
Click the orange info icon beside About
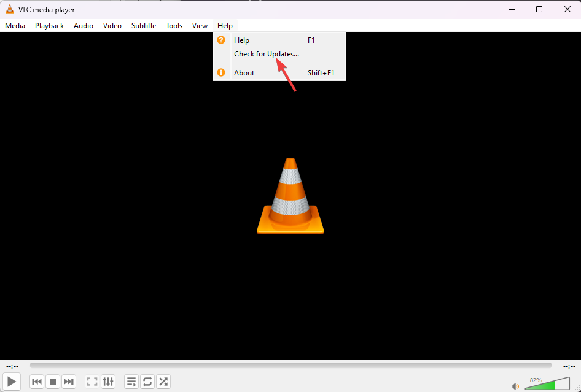(221, 72)
